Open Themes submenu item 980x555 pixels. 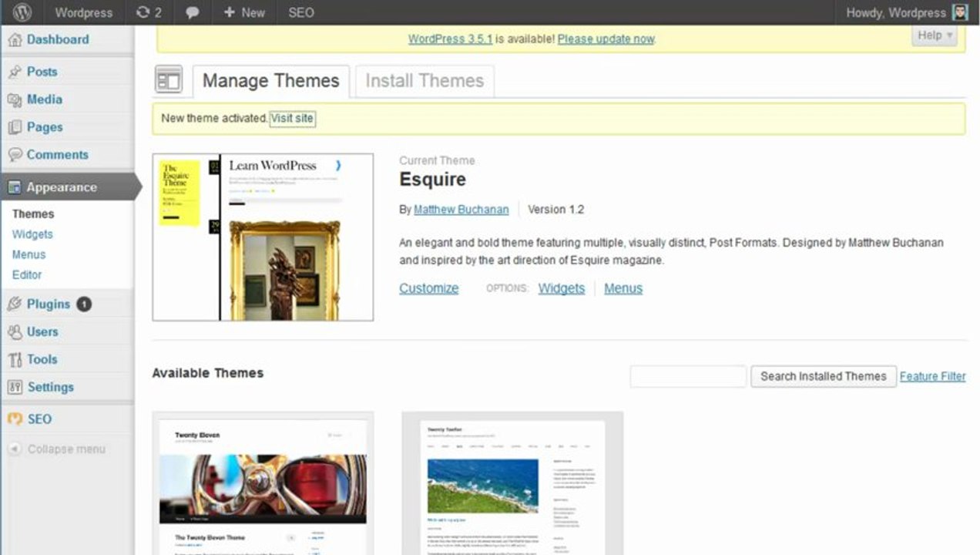(x=33, y=214)
